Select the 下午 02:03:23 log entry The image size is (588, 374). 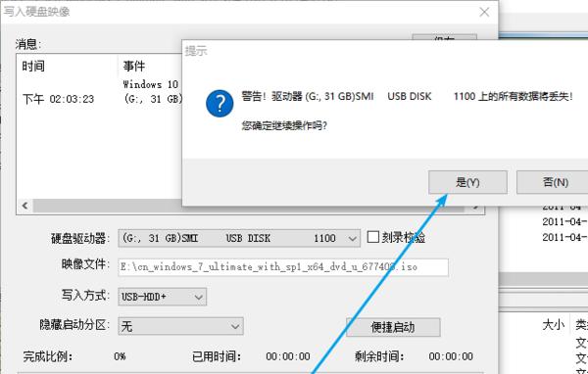pyautogui.click(x=59, y=99)
